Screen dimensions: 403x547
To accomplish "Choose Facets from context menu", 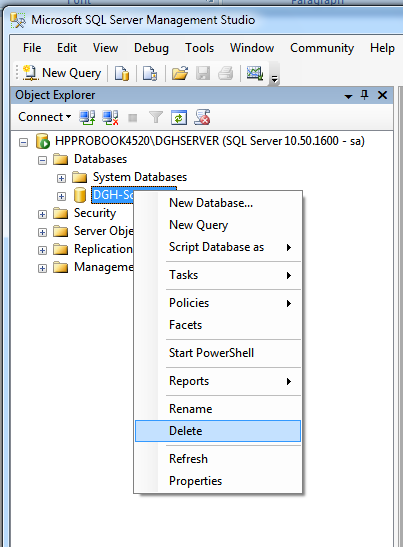I will tap(218, 325).
